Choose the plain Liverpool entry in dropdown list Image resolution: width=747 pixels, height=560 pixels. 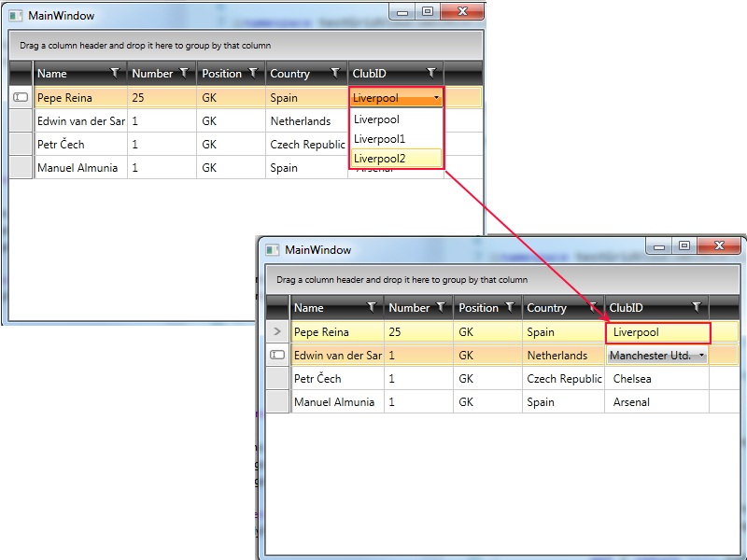point(396,119)
